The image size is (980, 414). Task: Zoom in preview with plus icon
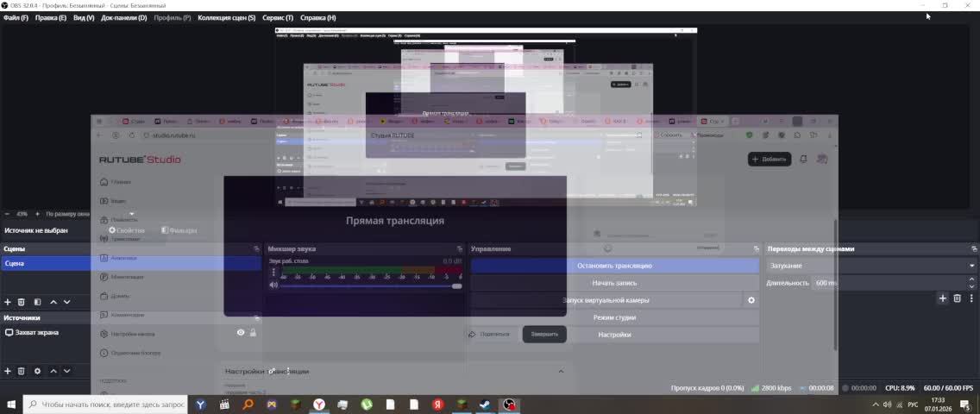click(x=37, y=214)
